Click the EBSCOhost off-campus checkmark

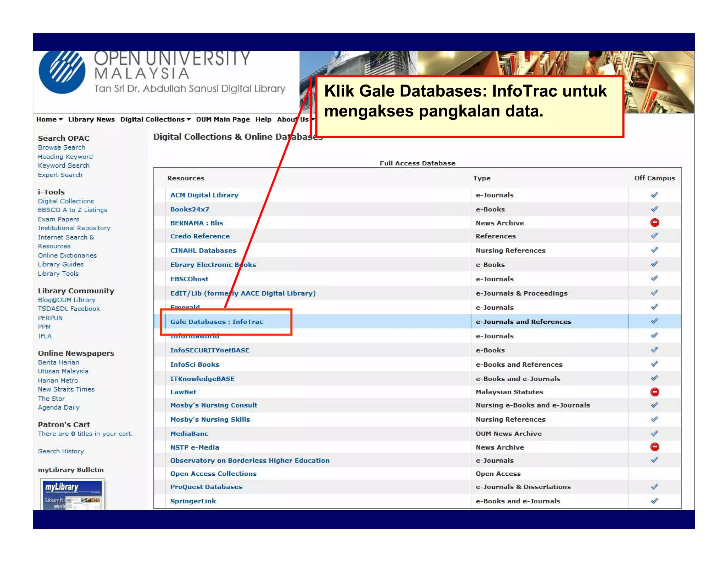point(654,278)
